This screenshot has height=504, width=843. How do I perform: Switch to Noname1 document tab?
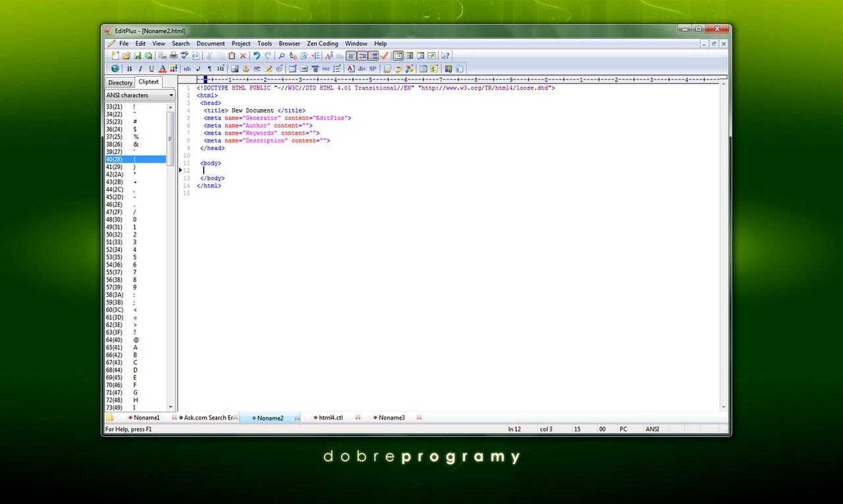pos(146,418)
